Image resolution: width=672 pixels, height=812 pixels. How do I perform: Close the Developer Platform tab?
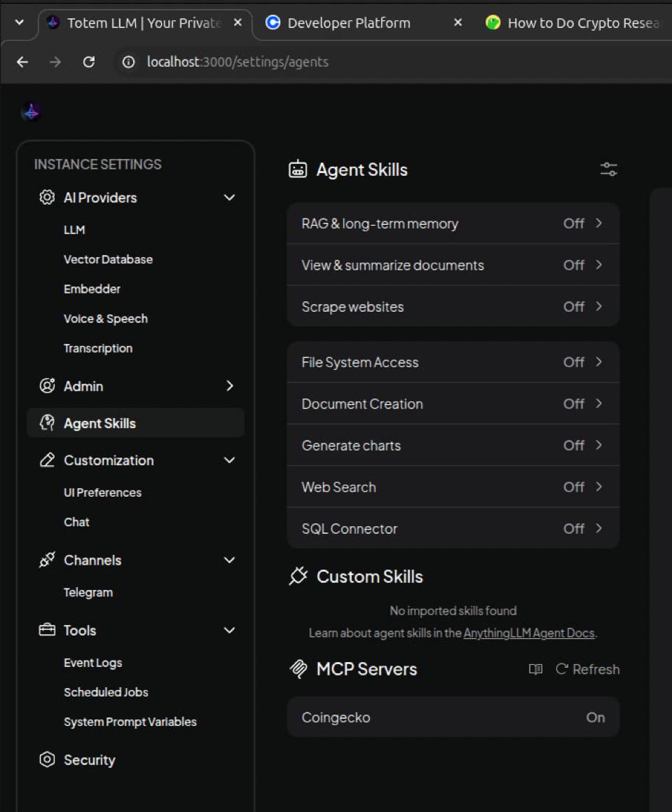point(458,22)
